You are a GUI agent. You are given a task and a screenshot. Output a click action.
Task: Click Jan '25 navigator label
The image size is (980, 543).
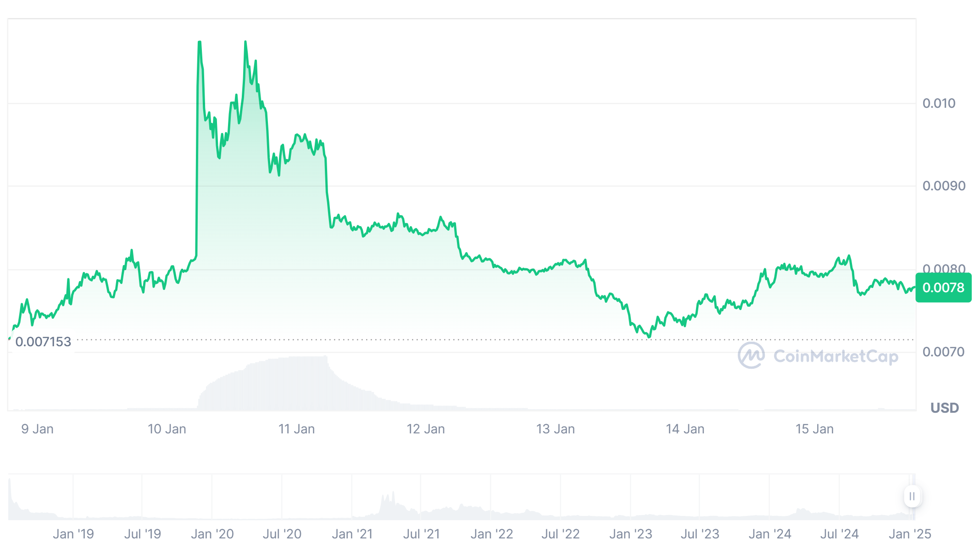point(910,534)
